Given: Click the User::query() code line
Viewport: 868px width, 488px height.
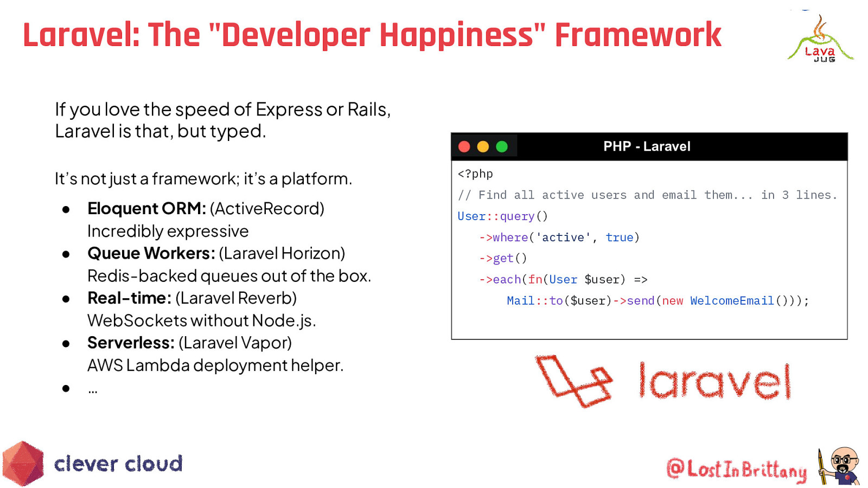Looking at the screenshot, I should tap(502, 216).
